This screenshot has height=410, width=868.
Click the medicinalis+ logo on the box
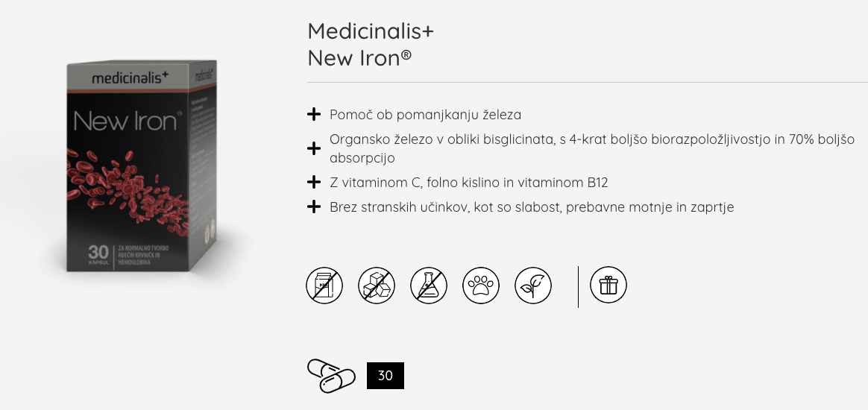[x=130, y=78]
